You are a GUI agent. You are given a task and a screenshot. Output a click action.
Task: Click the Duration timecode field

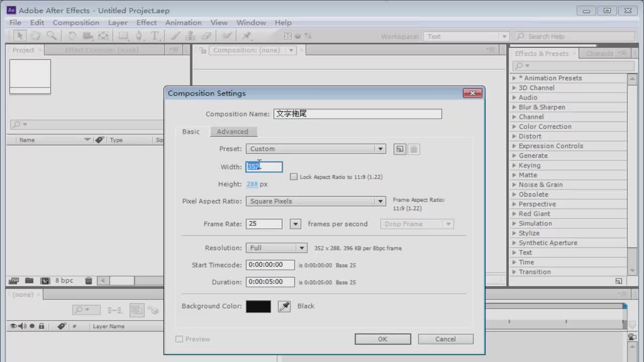(x=270, y=282)
